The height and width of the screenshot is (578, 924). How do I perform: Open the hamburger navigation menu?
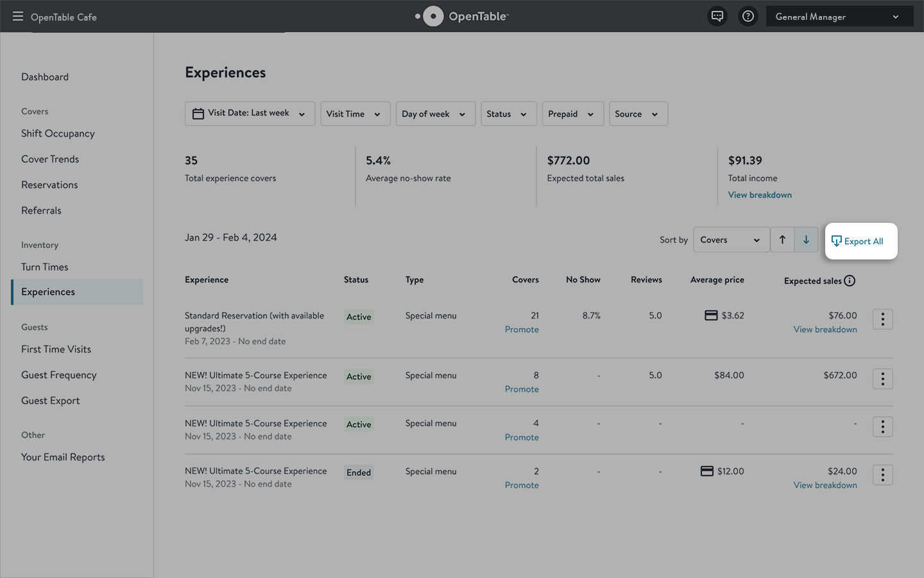[x=17, y=16]
